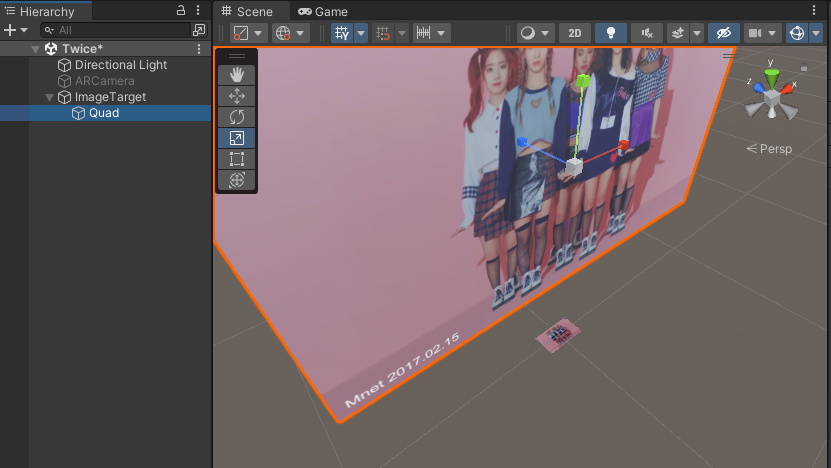The width and height of the screenshot is (831, 468).
Task: Switch to the Scene tab
Action: pos(247,11)
